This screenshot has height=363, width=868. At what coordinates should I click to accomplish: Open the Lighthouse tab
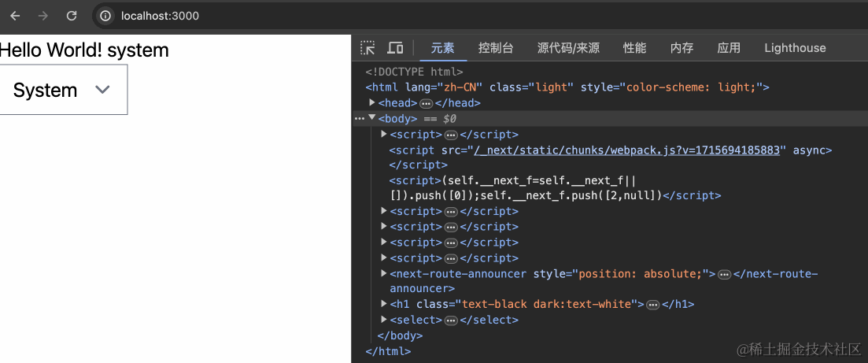point(795,48)
